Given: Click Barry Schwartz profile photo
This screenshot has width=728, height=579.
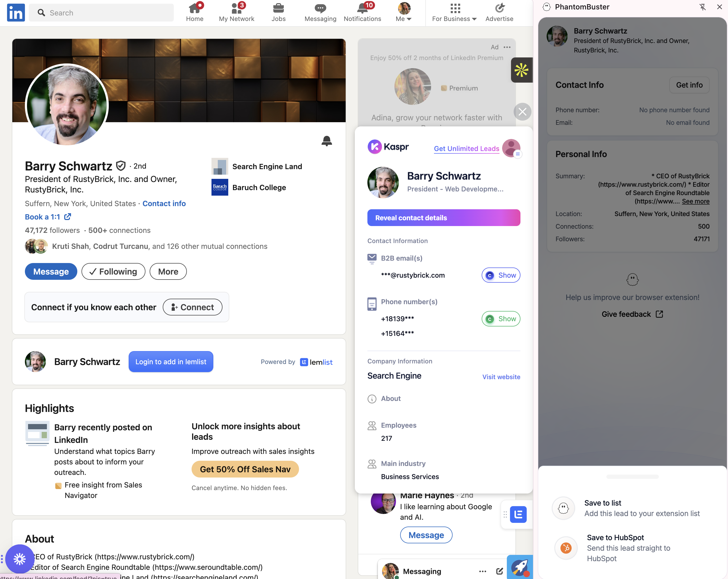Looking at the screenshot, I should [67, 105].
